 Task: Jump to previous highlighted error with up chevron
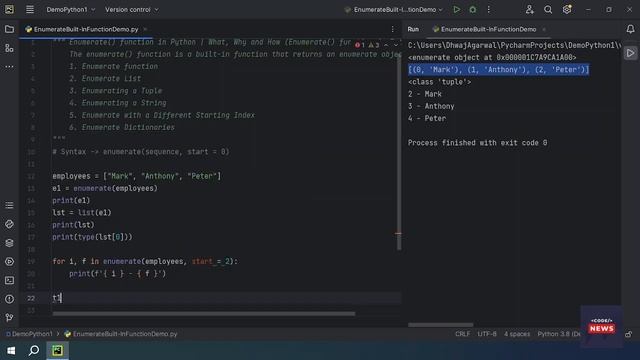pos(386,45)
